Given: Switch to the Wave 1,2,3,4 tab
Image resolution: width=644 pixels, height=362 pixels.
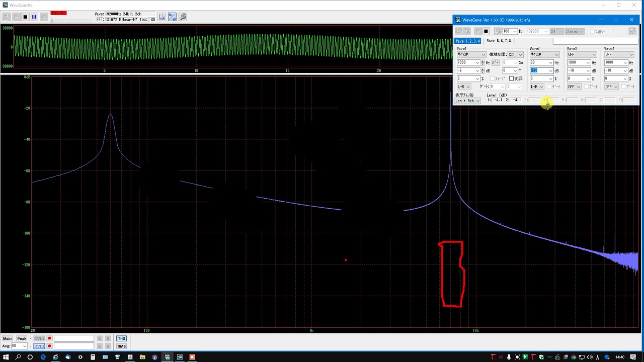Looking at the screenshot, I should coord(467,41).
